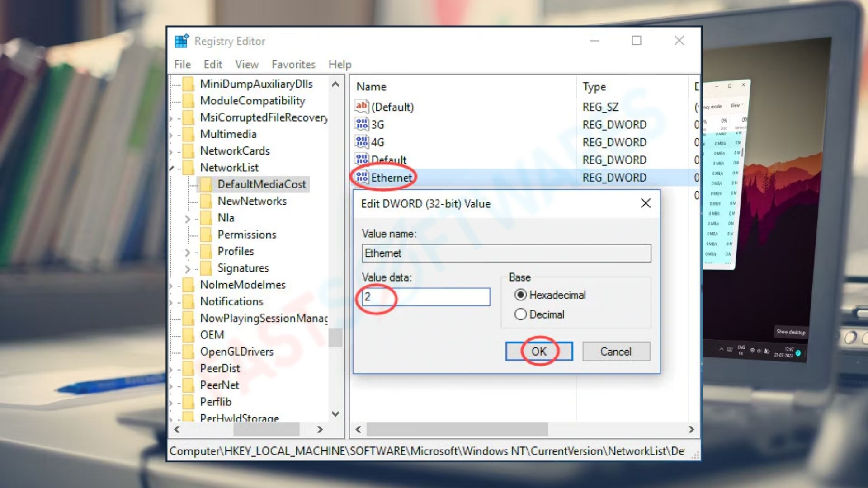Click tree pane scroll-down arrow
The image size is (868, 488).
[335, 414]
